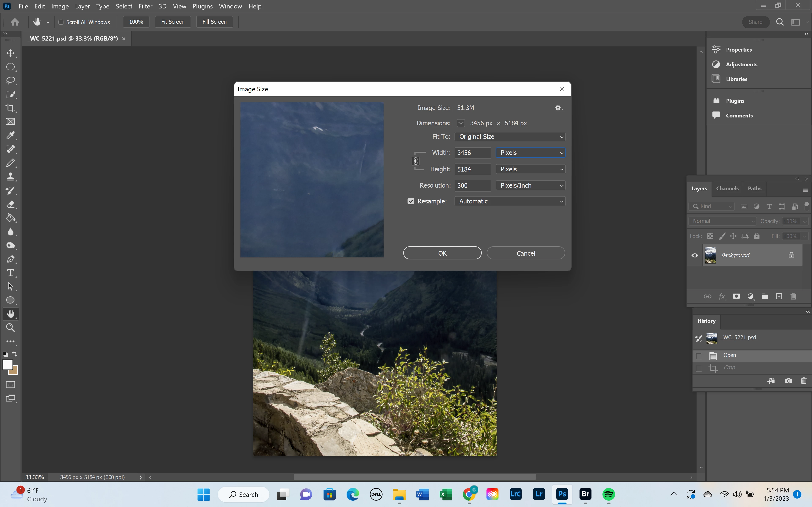Open Image Size settings gear menu
Viewport: 812px width, 507px height.
[x=558, y=108]
